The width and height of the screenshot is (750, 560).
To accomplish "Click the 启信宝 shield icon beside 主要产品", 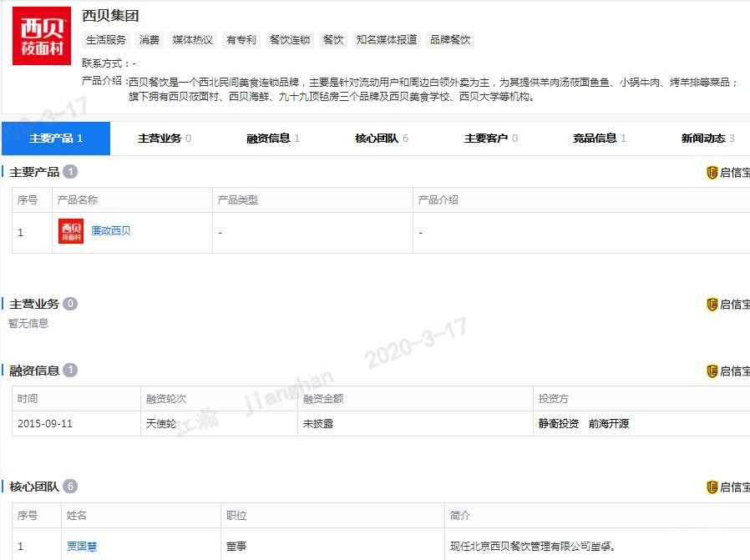I will click(x=712, y=173).
